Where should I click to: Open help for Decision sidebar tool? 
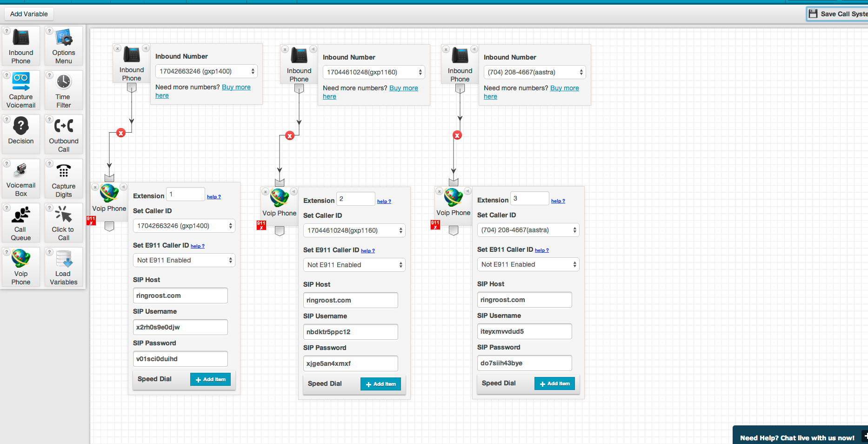(x=7, y=120)
